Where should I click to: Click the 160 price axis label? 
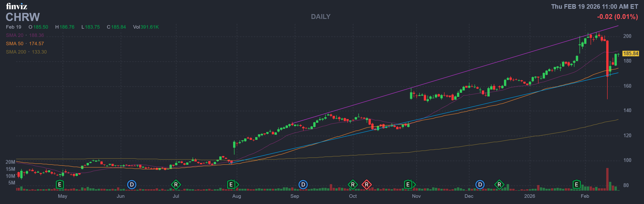(x=627, y=86)
